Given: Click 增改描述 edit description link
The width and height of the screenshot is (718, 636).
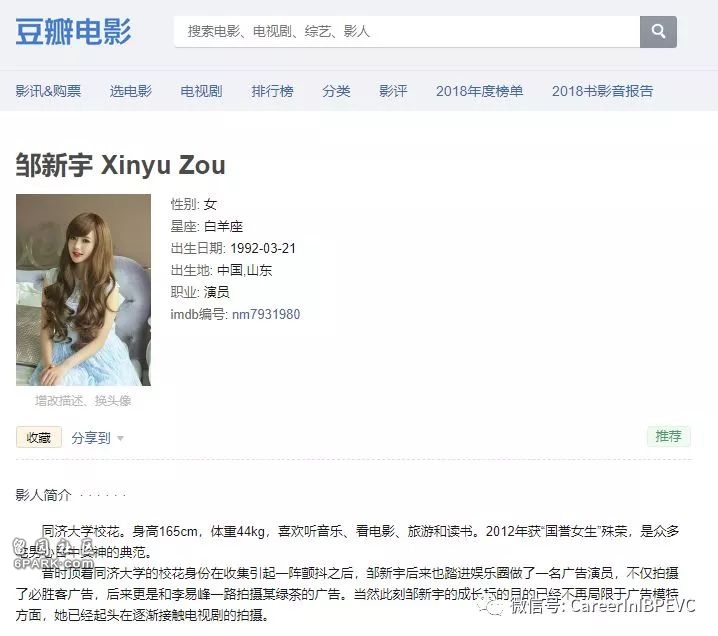Looking at the screenshot, I should pyautogui.click(x=59, y=401).
